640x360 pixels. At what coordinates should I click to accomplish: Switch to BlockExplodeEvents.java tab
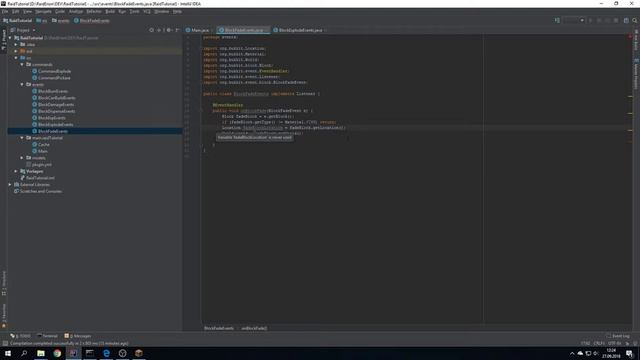point(300,30)
